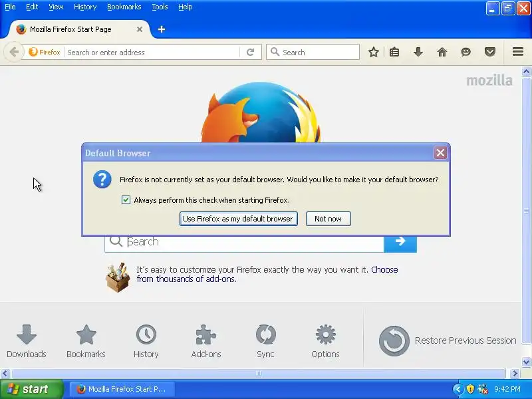Click the vertical scrollbar up arrow
The width and height of the screenshot is (532, 399).
click(526, 72)
